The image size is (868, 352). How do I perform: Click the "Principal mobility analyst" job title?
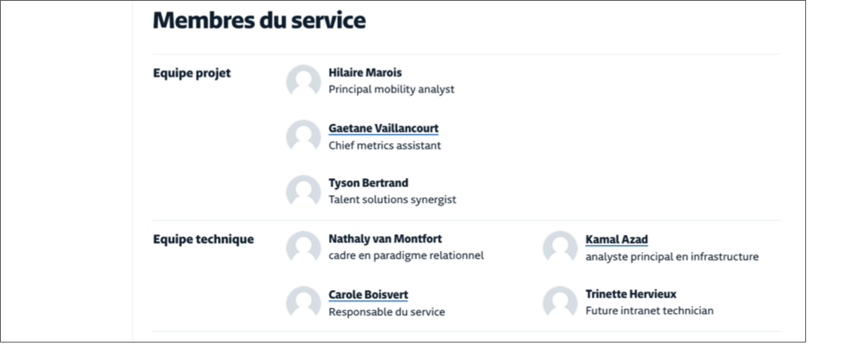click(x=392, y=89)
